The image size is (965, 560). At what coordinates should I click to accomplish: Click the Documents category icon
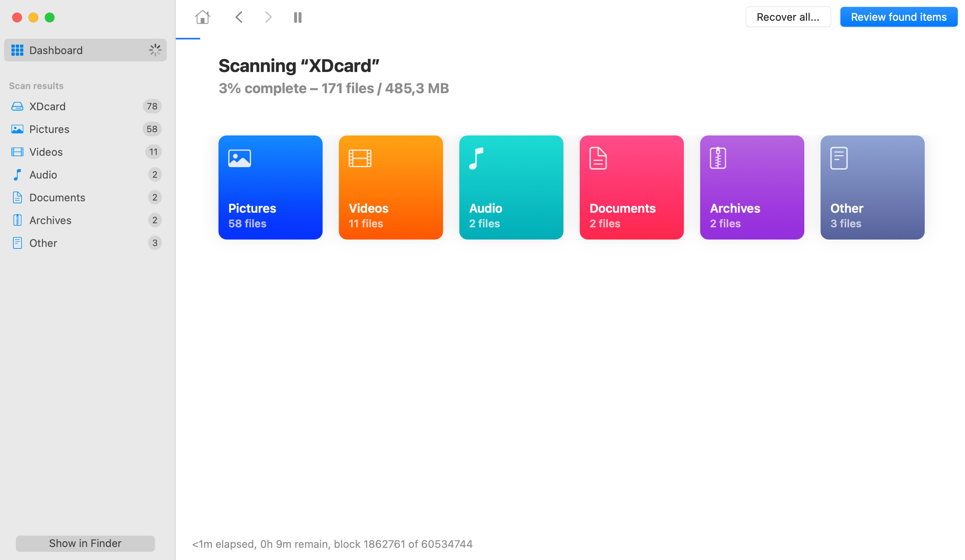pyautogui.click(x=599, y=159)
